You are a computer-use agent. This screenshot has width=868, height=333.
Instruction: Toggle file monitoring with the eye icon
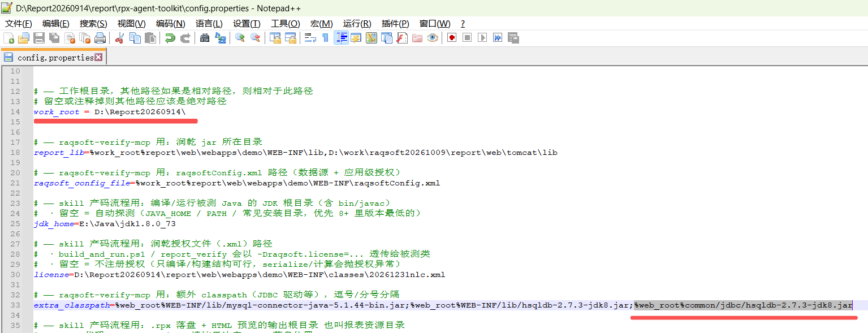433,38
